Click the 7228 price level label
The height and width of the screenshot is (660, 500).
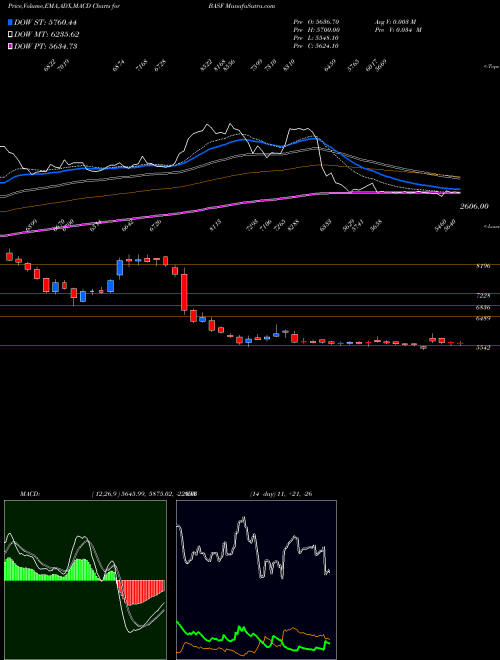point(483,296)
